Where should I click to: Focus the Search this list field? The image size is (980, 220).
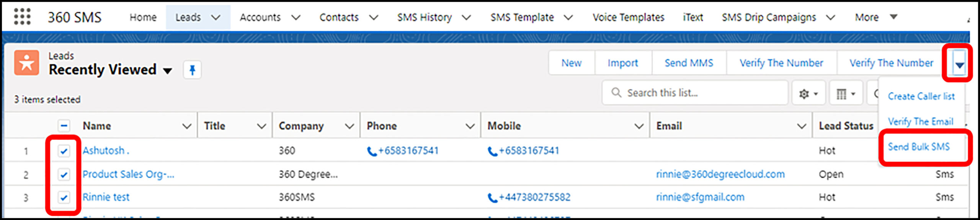click(x=695, y=93)
